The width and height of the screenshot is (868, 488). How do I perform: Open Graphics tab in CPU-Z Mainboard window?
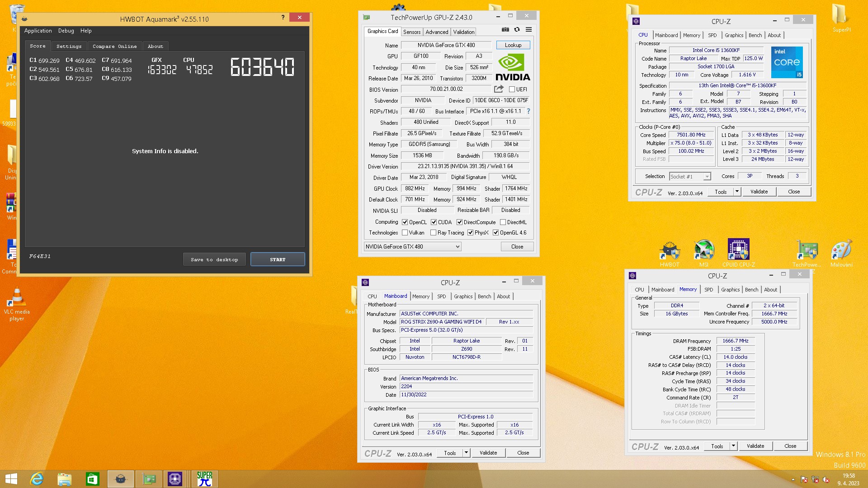(463, 296)
